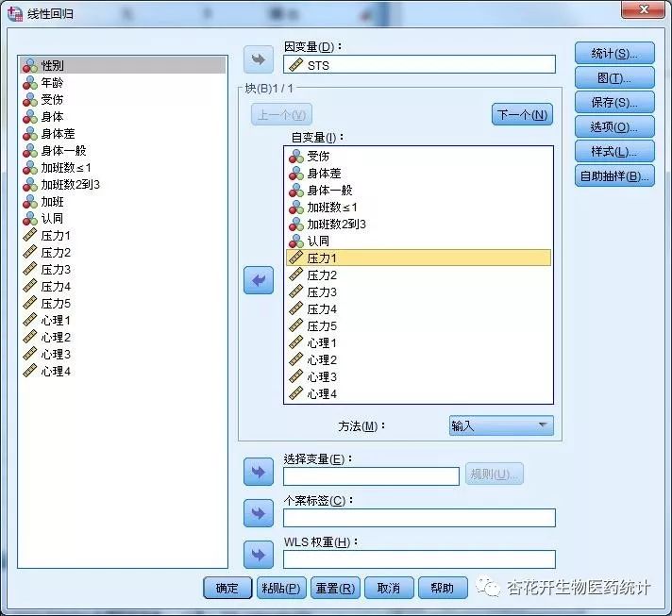
Task: Select 加班数2到3 in independent variables list
Action: pos(418,224)
